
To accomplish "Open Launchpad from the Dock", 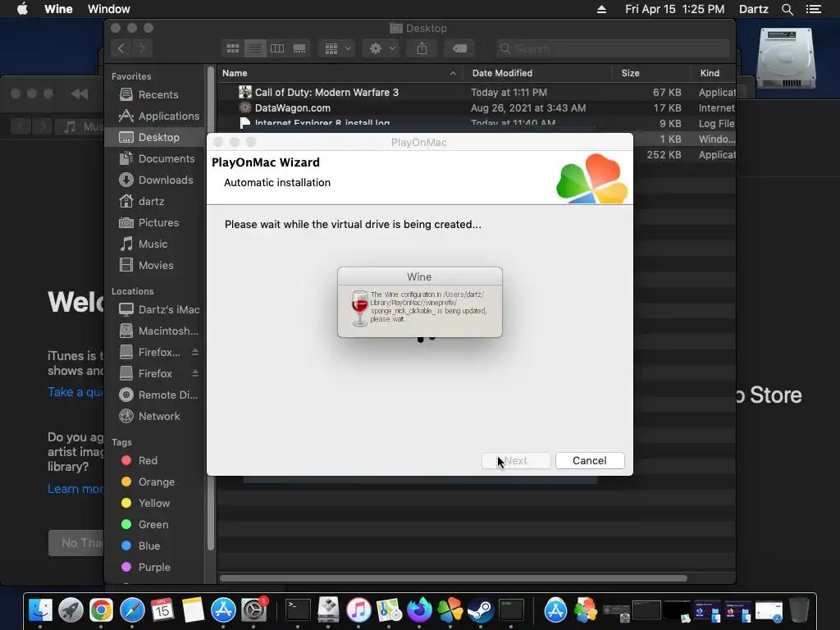I will tap(71, 609).
